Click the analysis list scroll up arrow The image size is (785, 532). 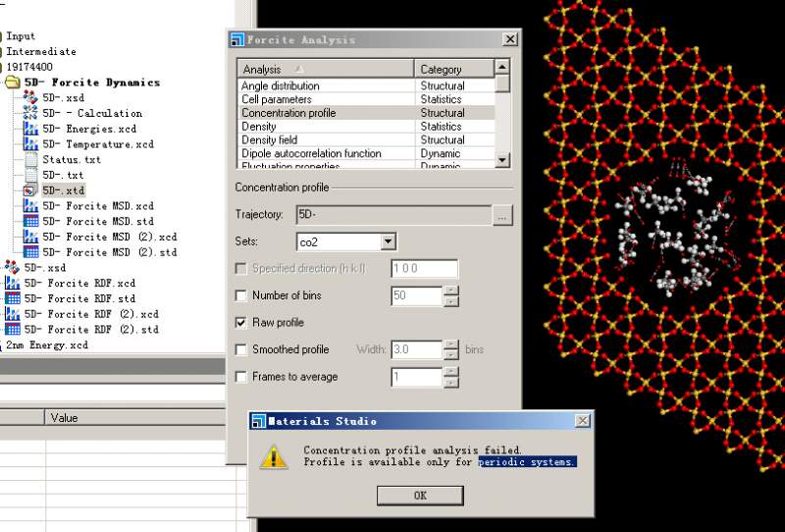502,67
